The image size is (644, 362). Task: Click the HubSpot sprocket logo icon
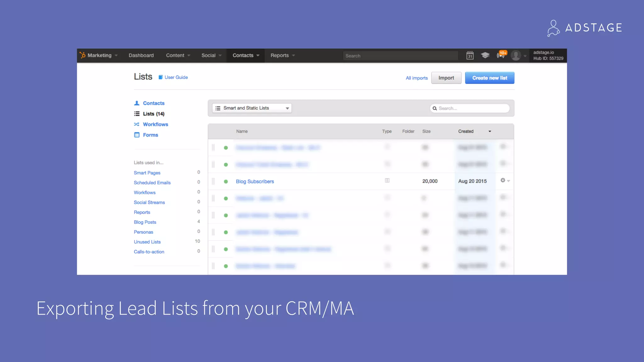[83, 55]
